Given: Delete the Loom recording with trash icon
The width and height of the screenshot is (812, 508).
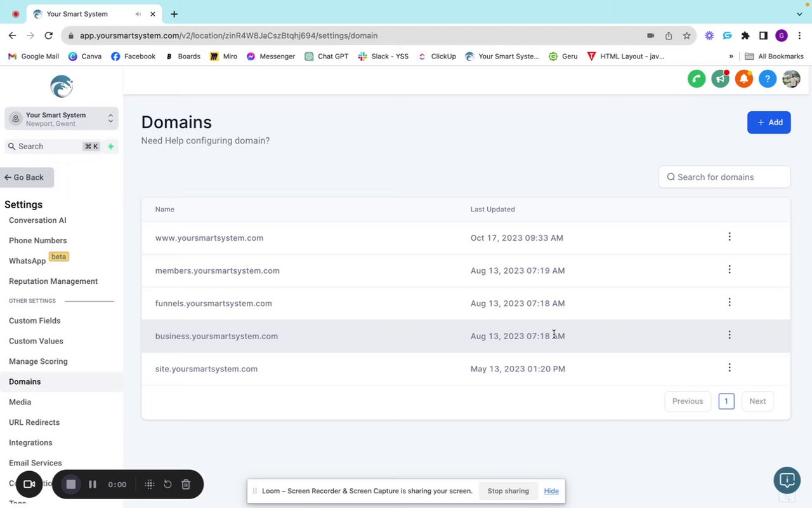Looking at the screenshot, I should [186, 485].
